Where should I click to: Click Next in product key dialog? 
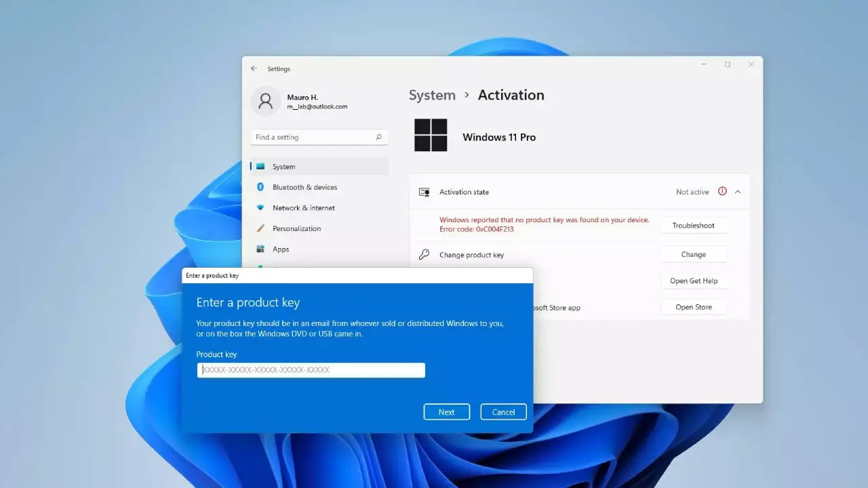(x=446, y=412)
